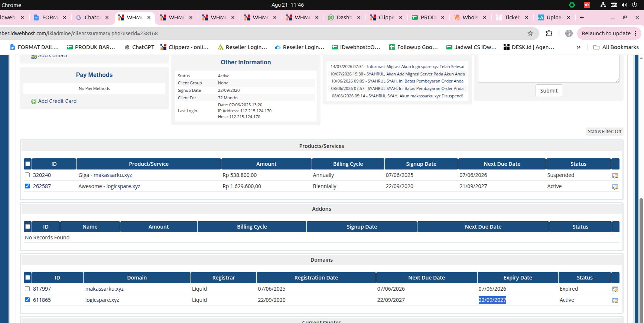
Task: Sort services by Billing Cycle column
Action: click(x=348, y=164)
